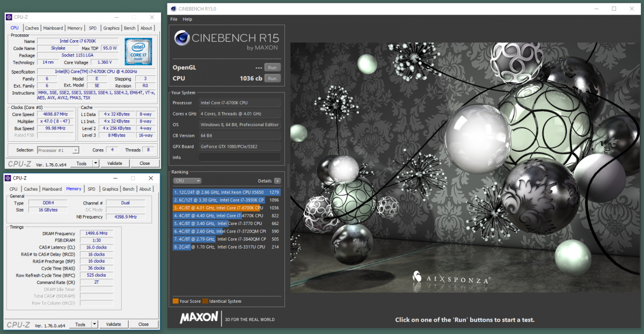The image size is (644, 334).
Task: Expand the Tools dropdown arrow in the processor CPU-Z window
Action: [96, 163]
